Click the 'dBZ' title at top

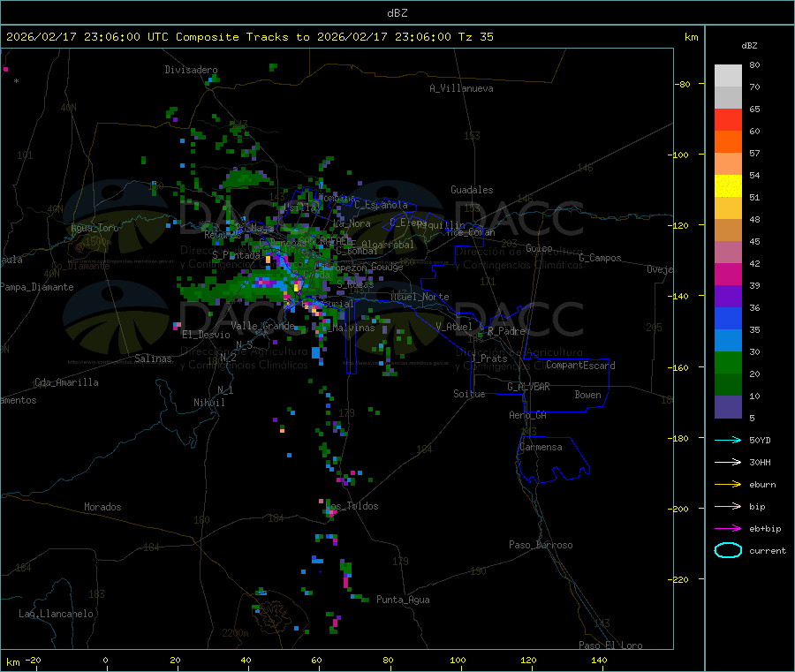(x=397, y=13)
